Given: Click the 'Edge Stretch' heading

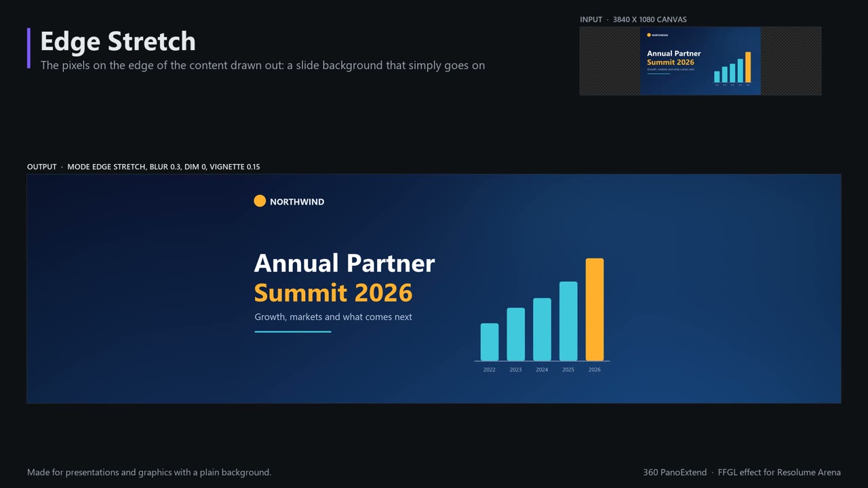Looking at the screenshot, I should [118, 41].
